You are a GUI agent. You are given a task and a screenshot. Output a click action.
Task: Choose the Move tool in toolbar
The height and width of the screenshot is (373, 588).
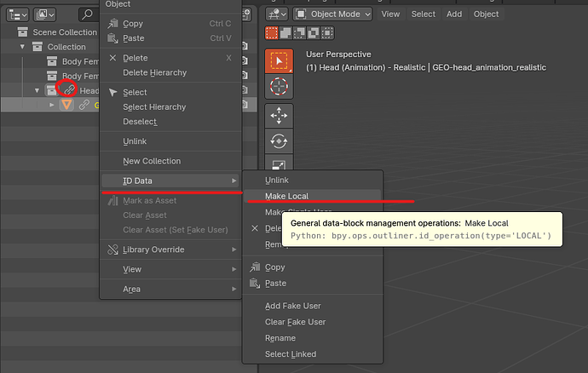[x=279, y=116]
